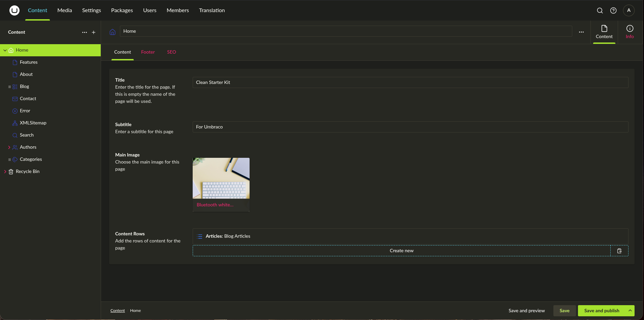Click Home in the bottom breadcrumb

(x=135, y=311)
